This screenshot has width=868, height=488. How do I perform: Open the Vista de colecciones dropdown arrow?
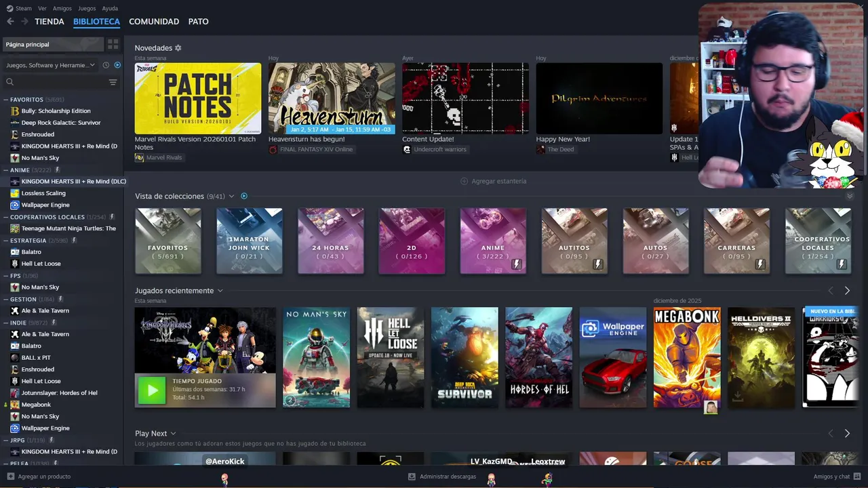[x=231, y=197]
